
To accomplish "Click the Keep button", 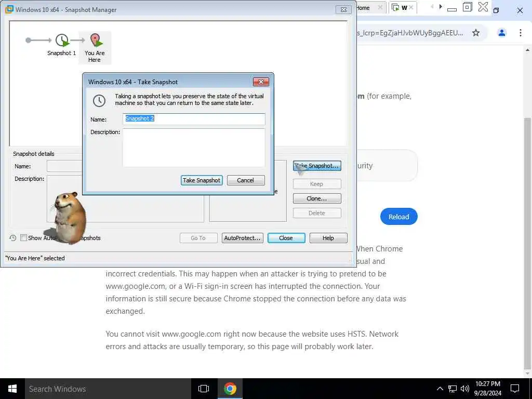I will coord(317,184).
